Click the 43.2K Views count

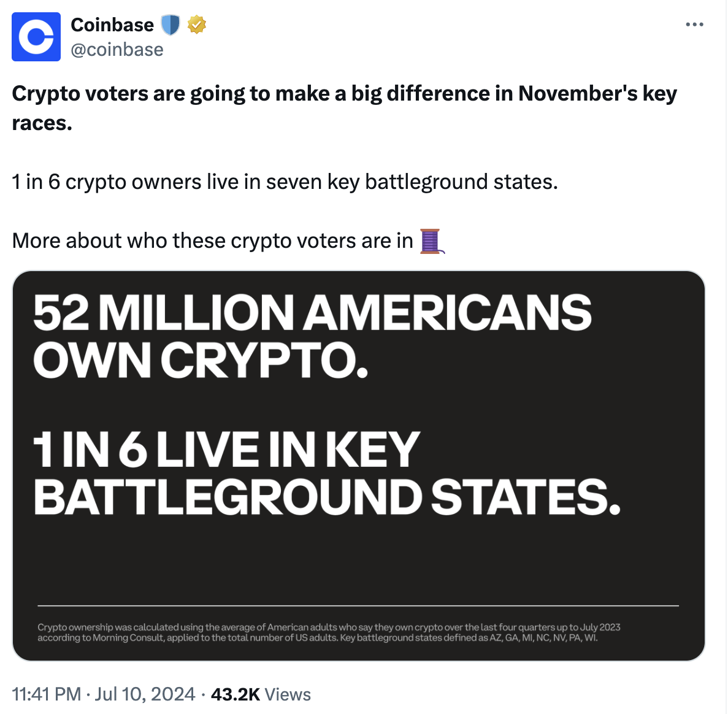tap(261, 694)
